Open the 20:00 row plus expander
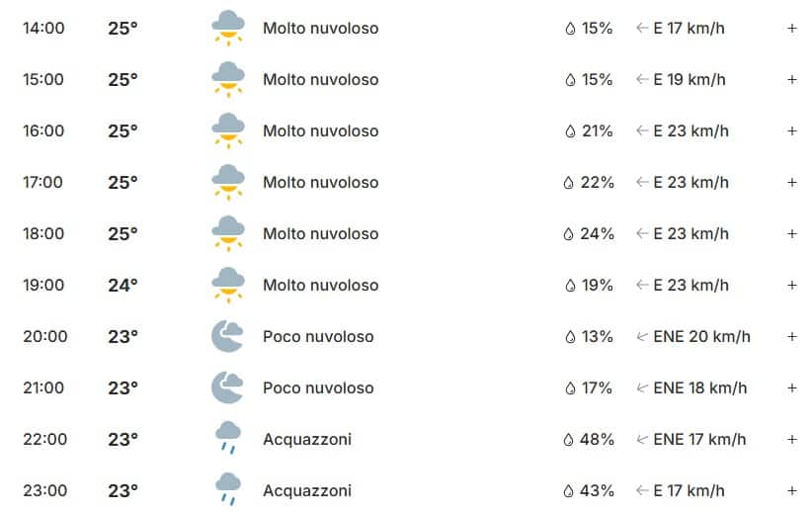 click(x=792, y=337)
